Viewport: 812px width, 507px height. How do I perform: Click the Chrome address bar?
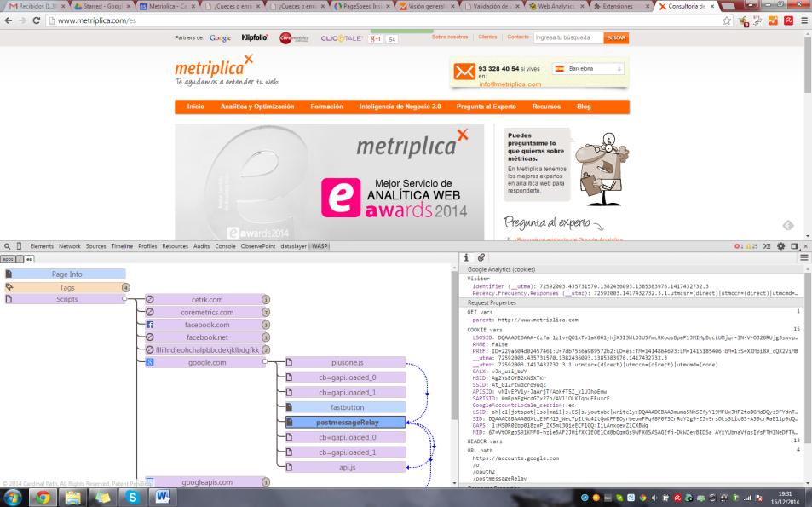click(383, 20)
